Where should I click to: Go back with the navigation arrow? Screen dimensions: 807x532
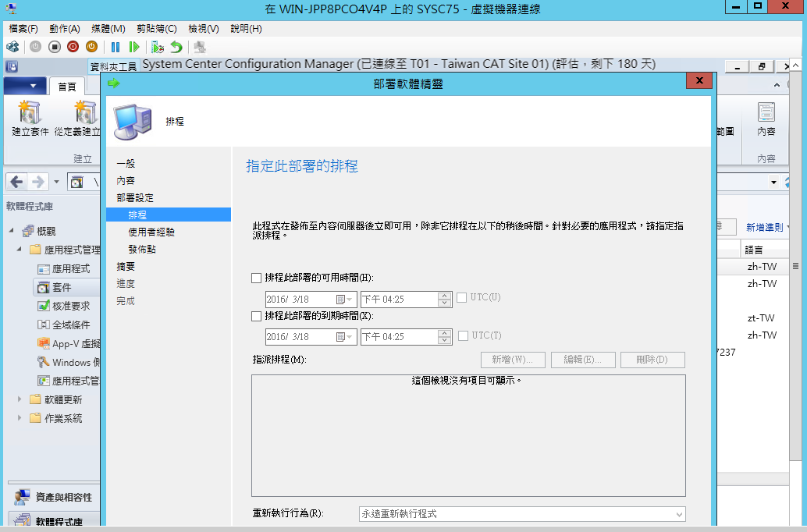[x=16, y=182]
